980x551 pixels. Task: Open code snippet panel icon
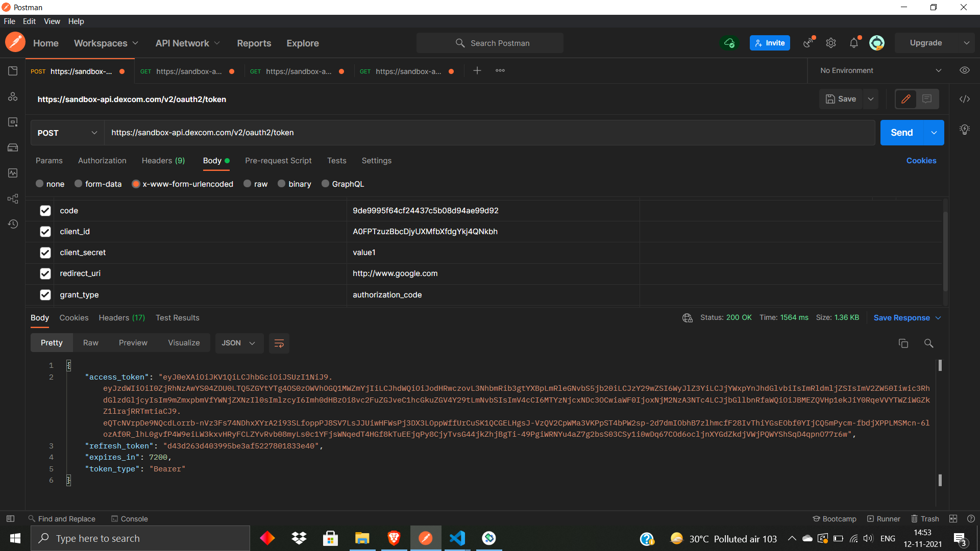(x=964, y=99)
